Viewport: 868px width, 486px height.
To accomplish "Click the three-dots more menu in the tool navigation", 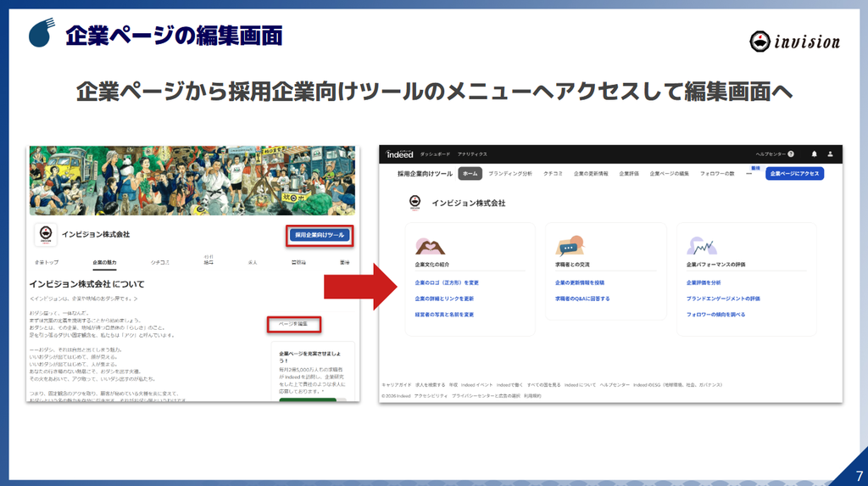I will point(748,174).
